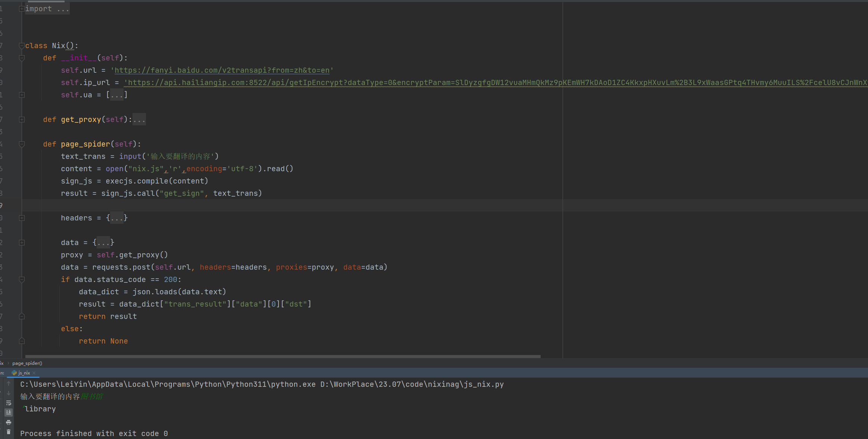Click 'return result' statement

point(108,316)
